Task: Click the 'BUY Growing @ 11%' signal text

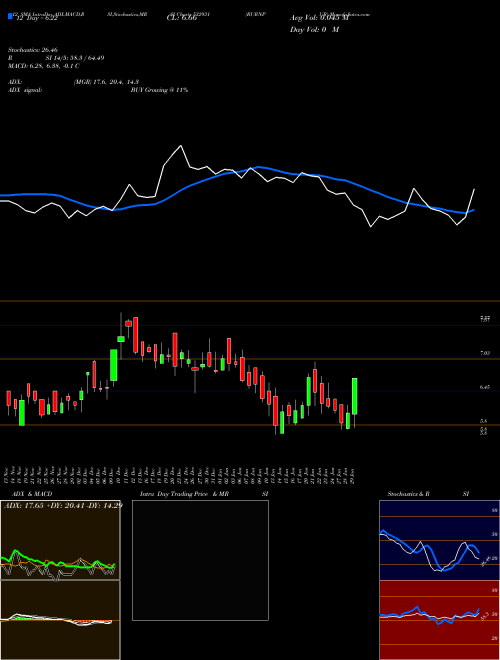Action: coord(159,90)
